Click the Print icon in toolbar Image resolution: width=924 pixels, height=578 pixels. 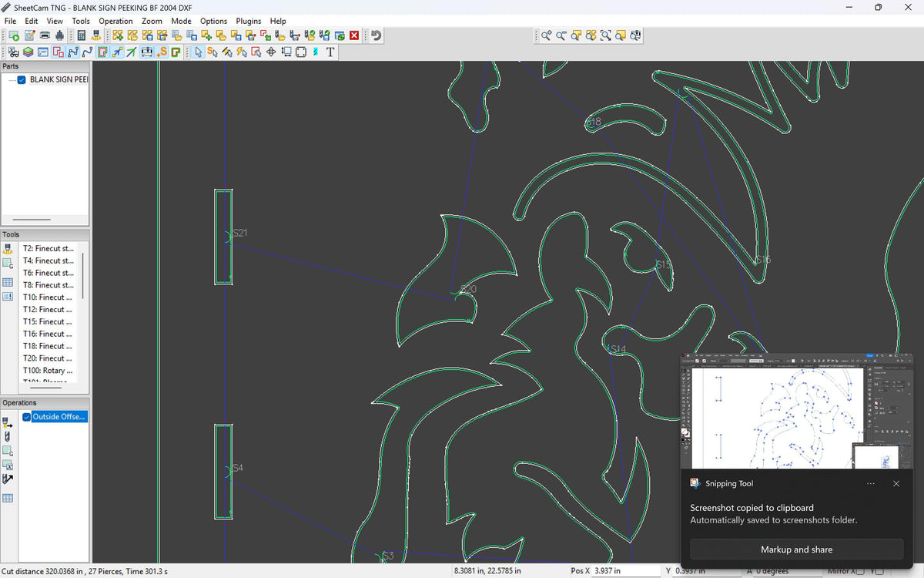click(45, 35)
